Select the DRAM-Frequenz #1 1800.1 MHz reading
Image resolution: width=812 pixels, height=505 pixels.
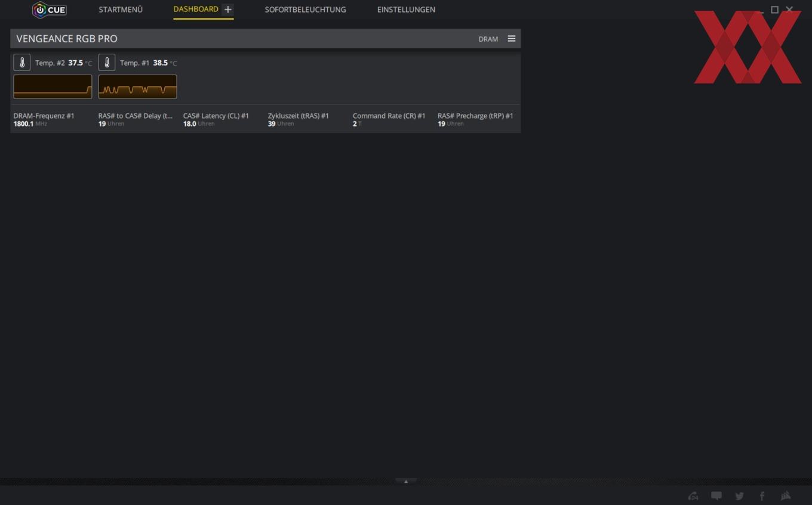[x=44, y=119]
